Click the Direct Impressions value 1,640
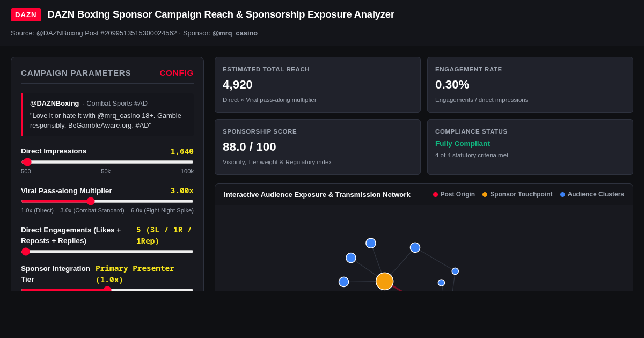 182,151
